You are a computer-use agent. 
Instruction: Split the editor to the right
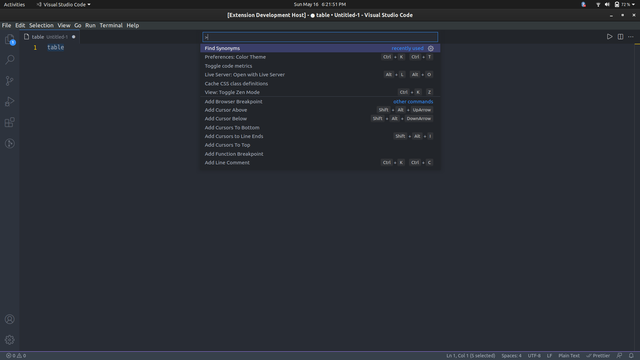click(x=620, y=37)
